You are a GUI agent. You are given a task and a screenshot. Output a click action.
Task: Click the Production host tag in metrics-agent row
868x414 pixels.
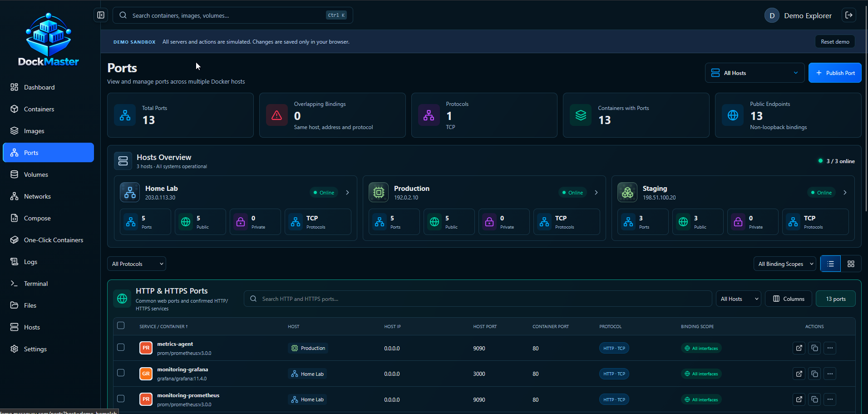click(x=308, y=348)
